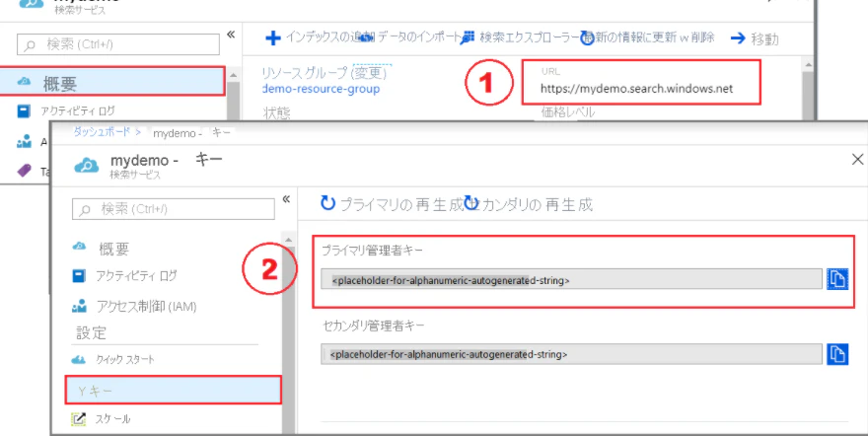This screenshot has width=868, height=436.
Task: Click the ダッシュボード breadcrumb link
Action: click(x=102, y=131)
